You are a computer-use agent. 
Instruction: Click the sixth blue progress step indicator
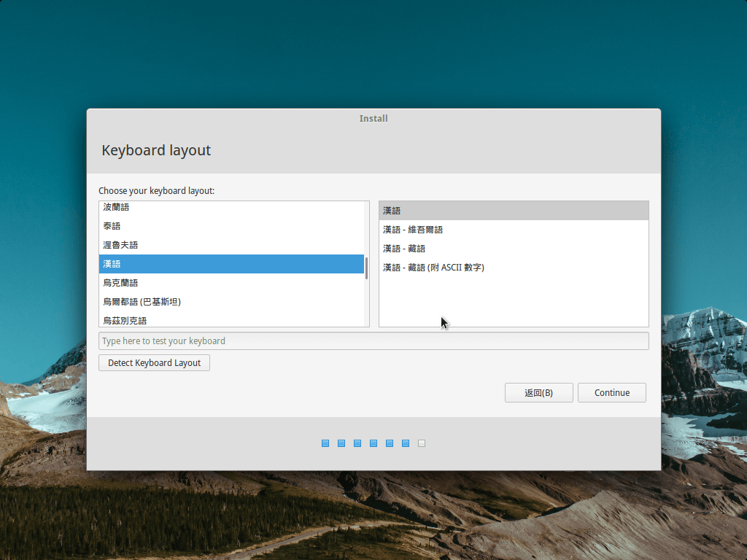coord(406,443)
